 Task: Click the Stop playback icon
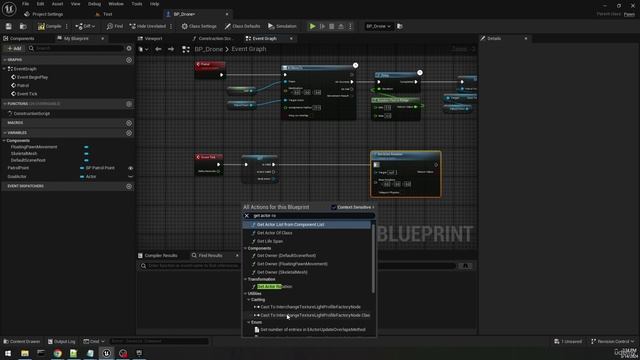(332, 26)
